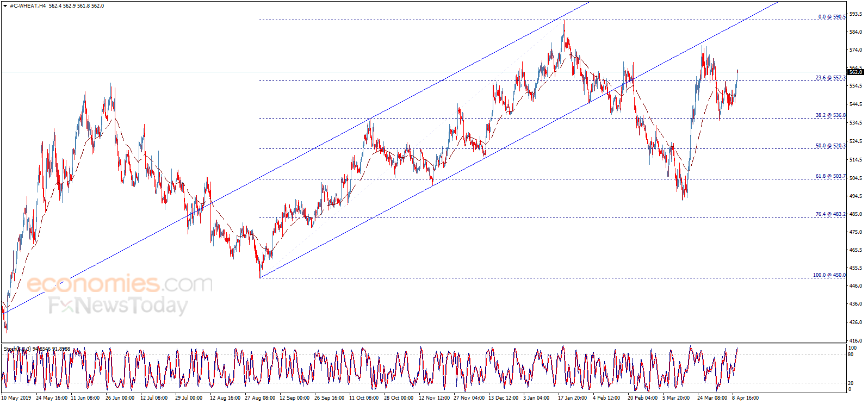Image resolution: width=868 pixels, height=404 pixels.
Task: Click price axis value 446.0
Action: tap(855, 286)
